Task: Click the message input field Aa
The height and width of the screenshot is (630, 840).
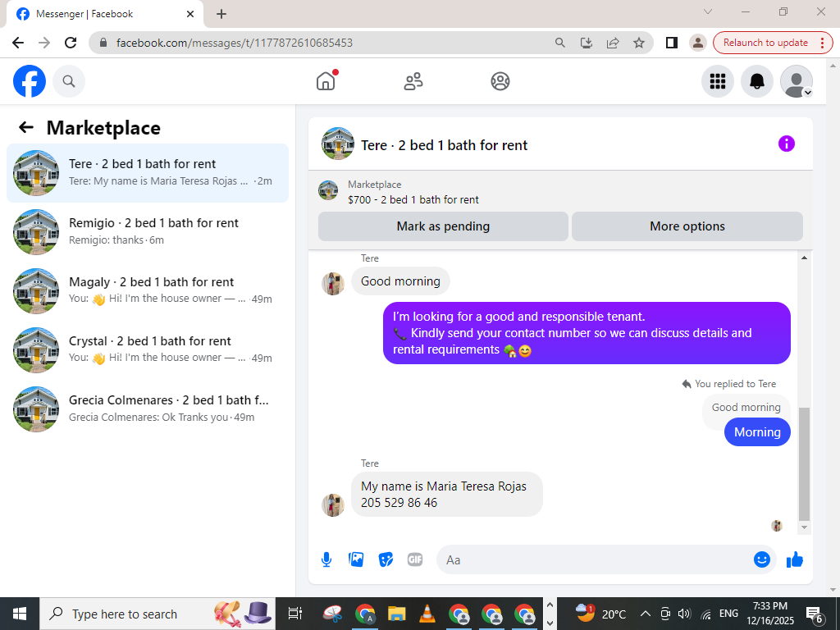Action: point(595,559)
